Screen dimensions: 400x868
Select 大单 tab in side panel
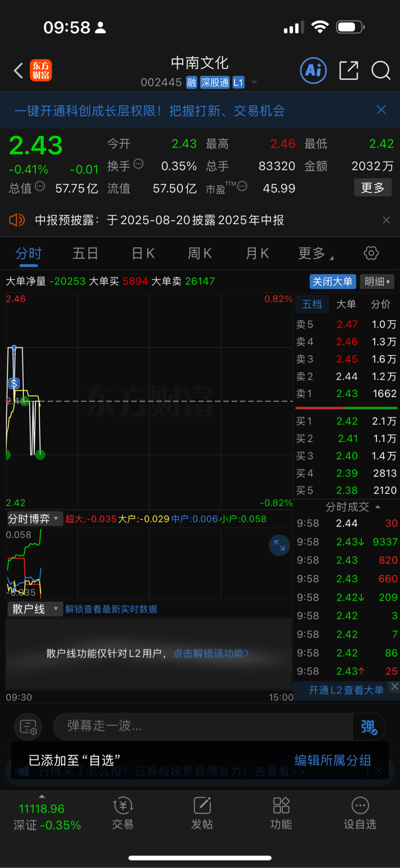(346, 304)
